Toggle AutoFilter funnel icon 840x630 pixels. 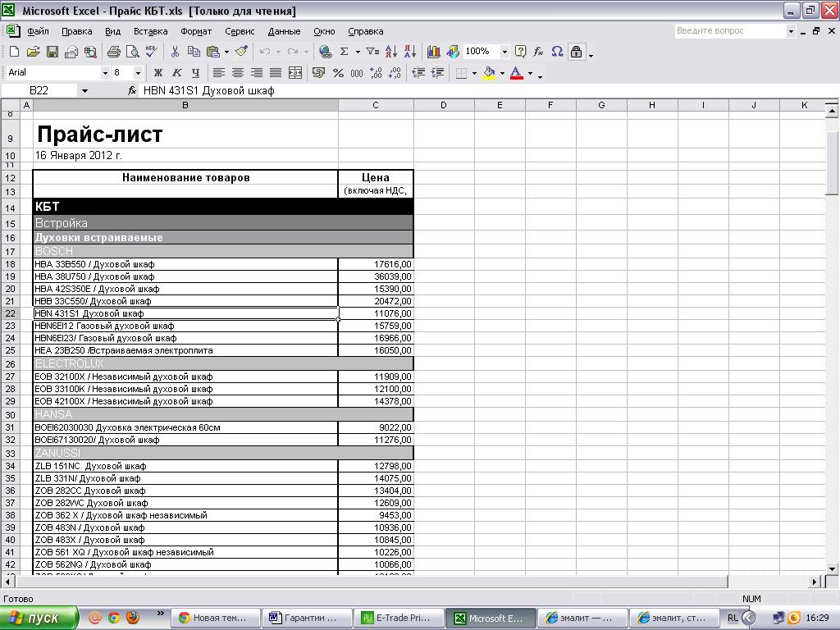point(372,52)
